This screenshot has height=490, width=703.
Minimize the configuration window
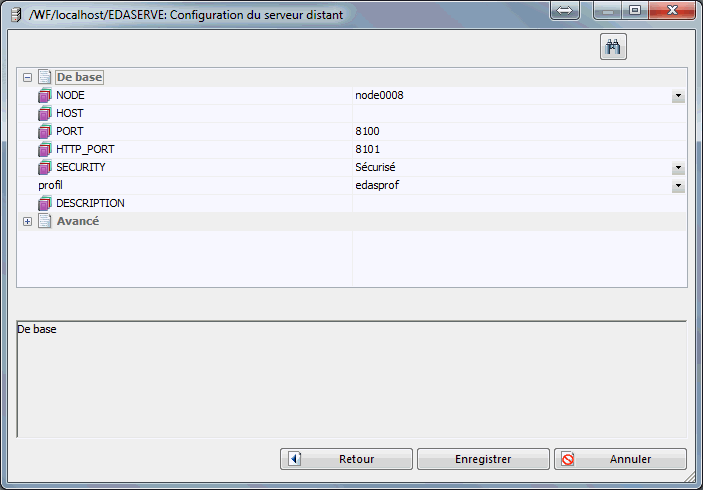608,10
